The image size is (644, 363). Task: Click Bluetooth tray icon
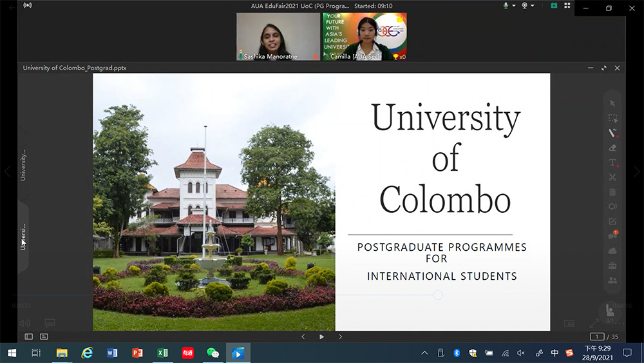tap(457, 353)
